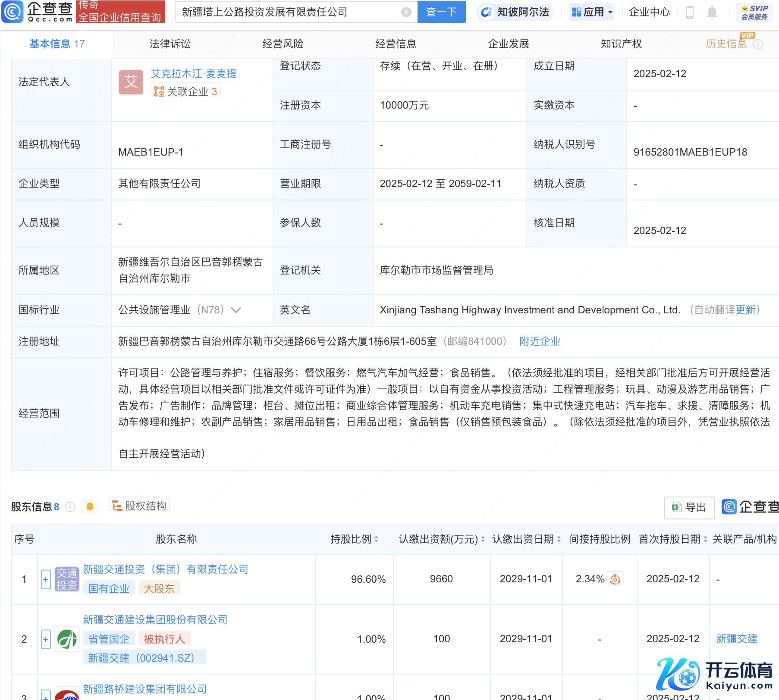The image size is (779, 700).
Task: Expand the 应用 applications dropdown
Action: pos(592,12)
